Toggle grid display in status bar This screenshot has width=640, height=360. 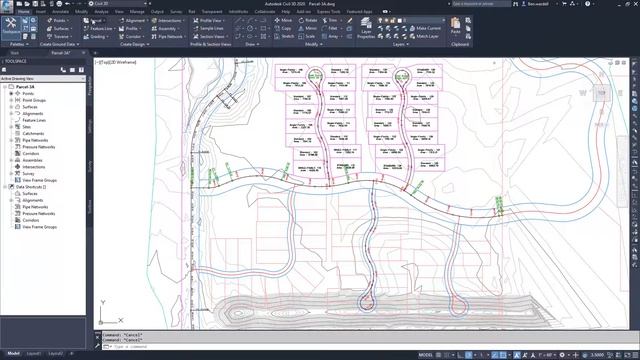[x=439, y=355]
